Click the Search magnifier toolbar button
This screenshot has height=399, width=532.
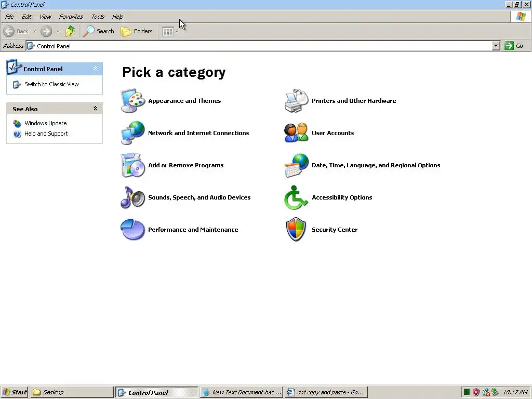point(99,31)
